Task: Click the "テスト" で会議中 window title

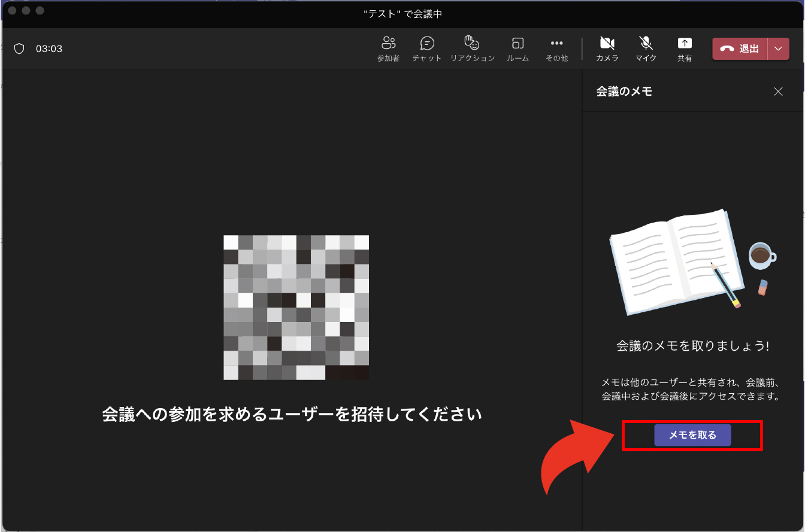Action: coord(402,14)
